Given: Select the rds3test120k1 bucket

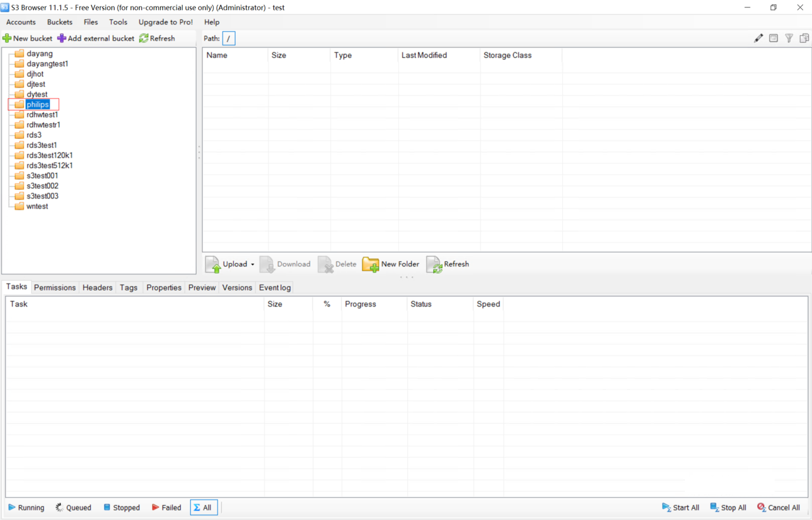Looking at the screenshot, I should 50,155.
